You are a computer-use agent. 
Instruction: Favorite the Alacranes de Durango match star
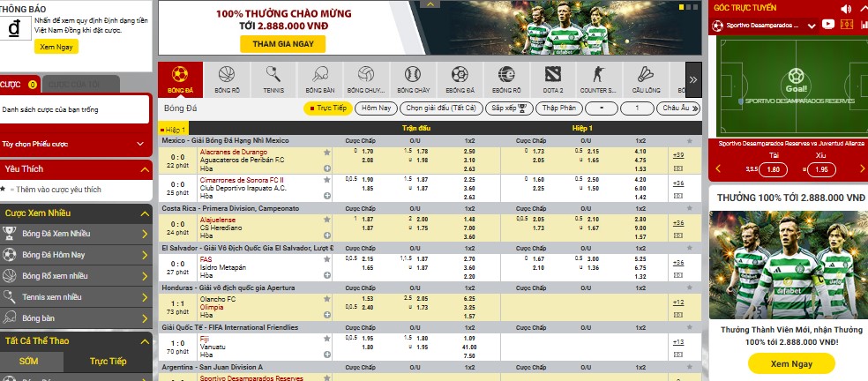pos(327,152)
